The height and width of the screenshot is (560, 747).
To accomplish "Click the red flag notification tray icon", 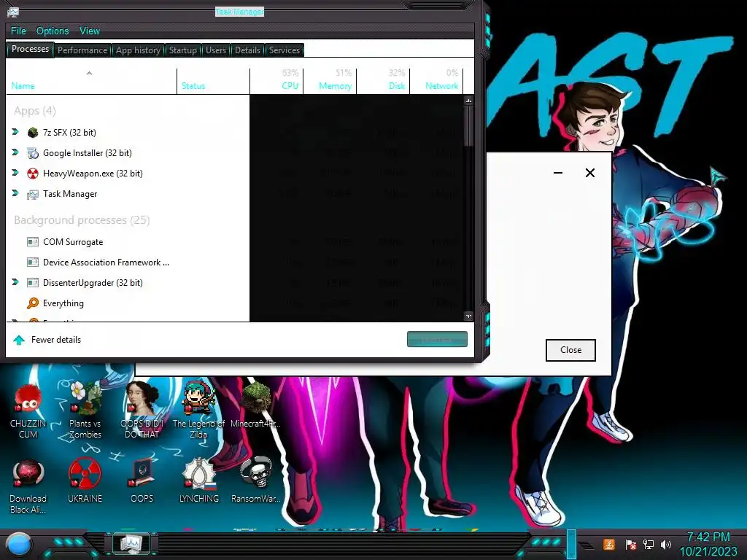I will tap(631, 544).
